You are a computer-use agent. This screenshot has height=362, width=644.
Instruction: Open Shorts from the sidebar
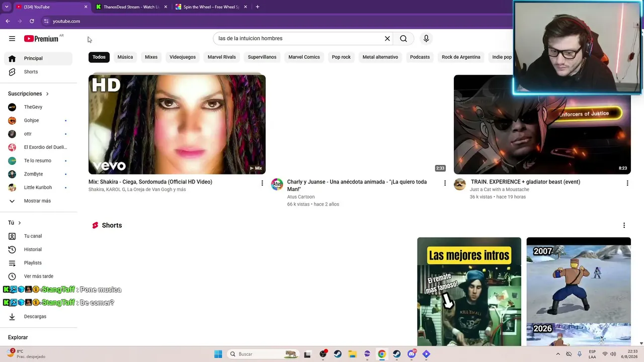38,72
